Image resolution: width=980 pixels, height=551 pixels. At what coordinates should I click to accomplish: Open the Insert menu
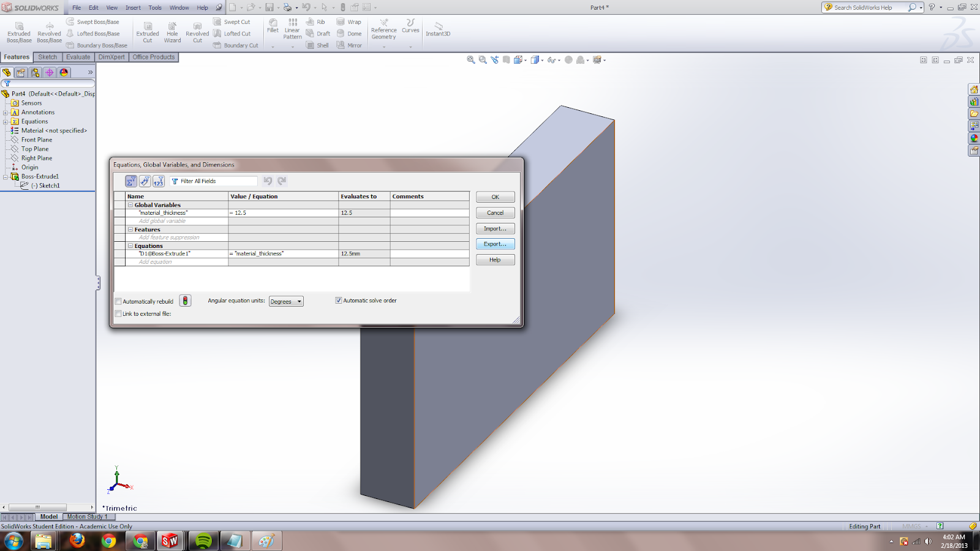click(133, 8)
